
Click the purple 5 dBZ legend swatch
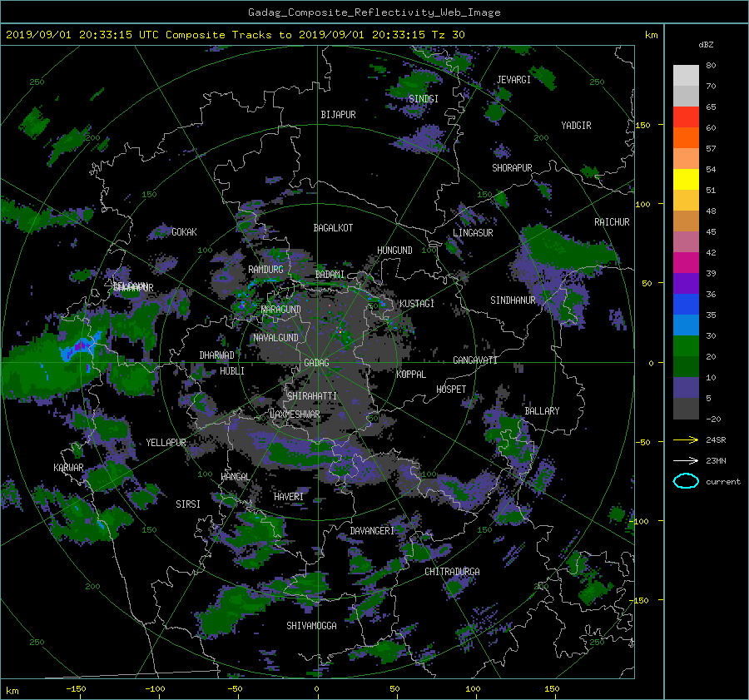click(686, 388)
